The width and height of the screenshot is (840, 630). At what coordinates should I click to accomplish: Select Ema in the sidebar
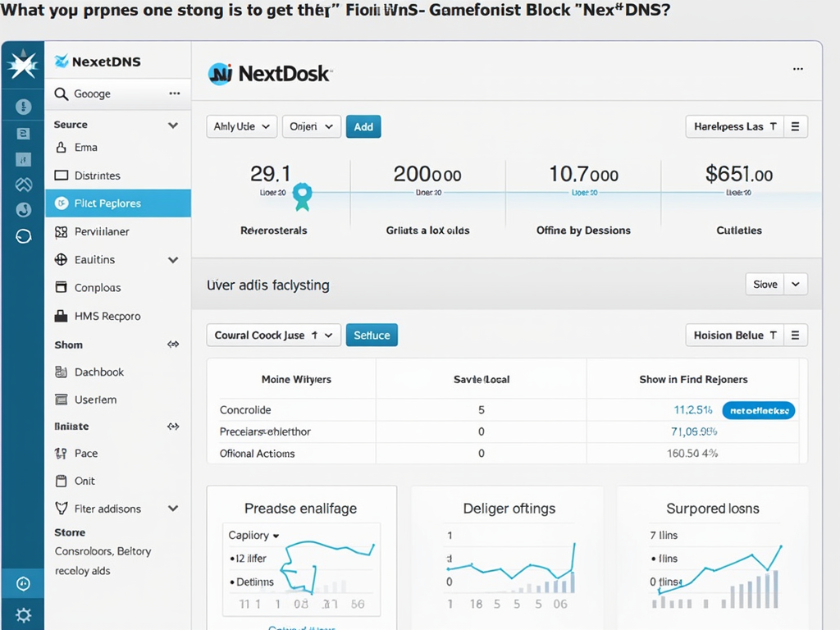tap(118, 148)
